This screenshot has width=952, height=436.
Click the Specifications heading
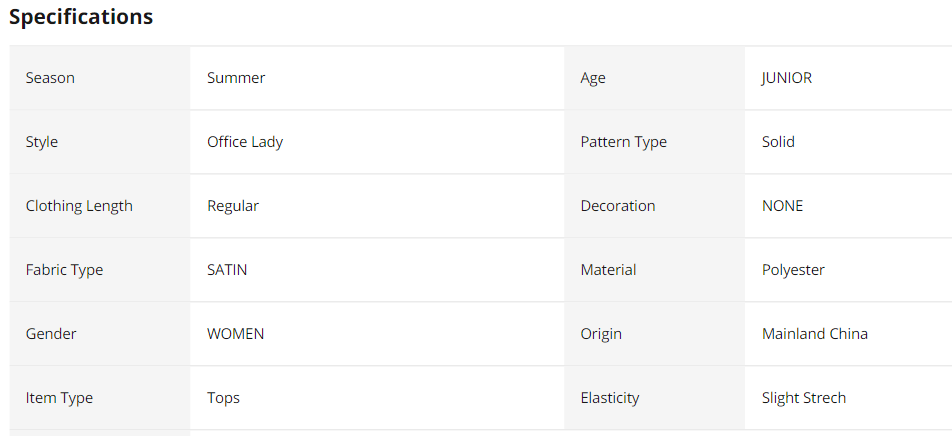81,17
